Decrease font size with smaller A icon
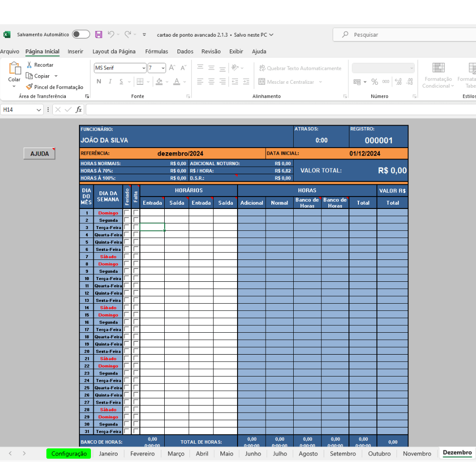The image size is (476, 476). (x=183, y=68)
